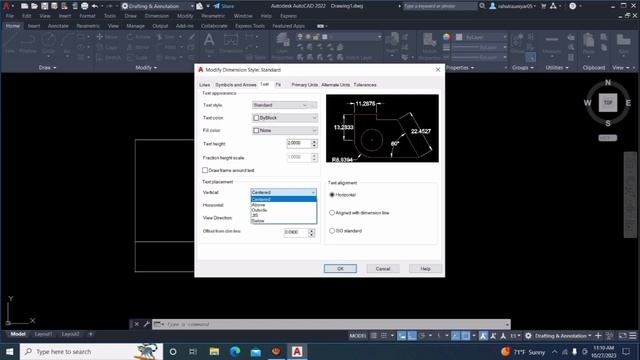Click the AutoCAD icon in the taskbar

(x=297, y=351)
